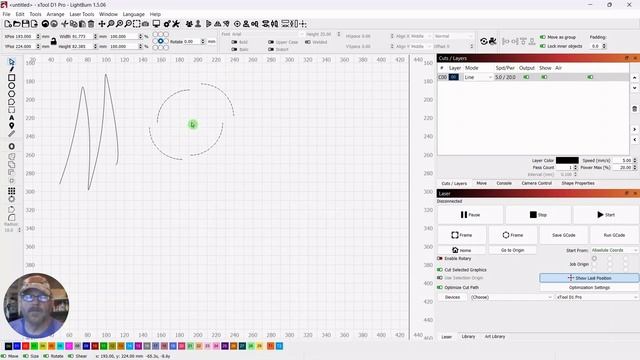Click the Paste icon in toolbar
Image resolution: width=640 pixels, height=360 pixels.
(x=82, y=24)
